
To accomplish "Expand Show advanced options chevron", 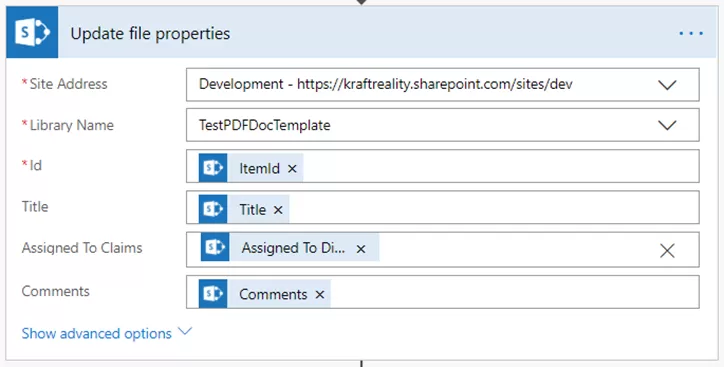I will pyautogui.click(x=185, y=331).
